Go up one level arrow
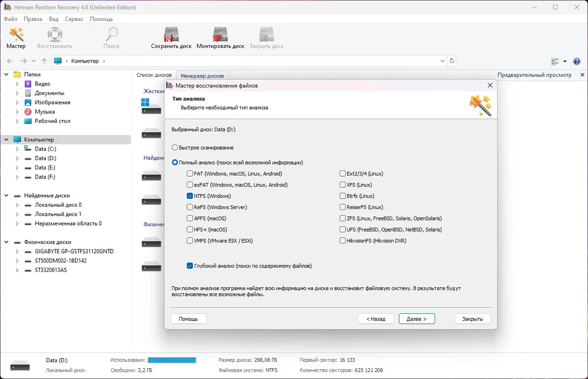The image size is (588, 379). (44, 61)
